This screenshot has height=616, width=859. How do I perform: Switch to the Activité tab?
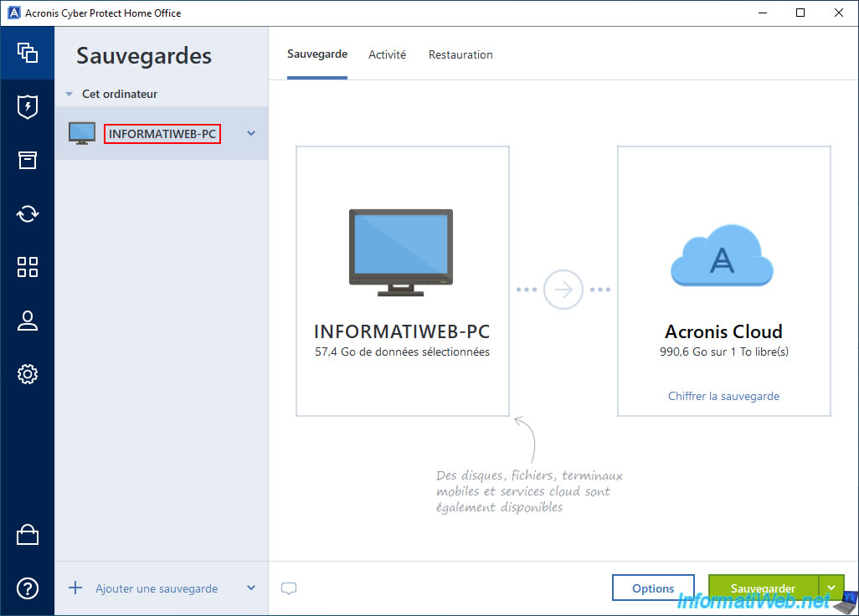(x=387, y=54)
